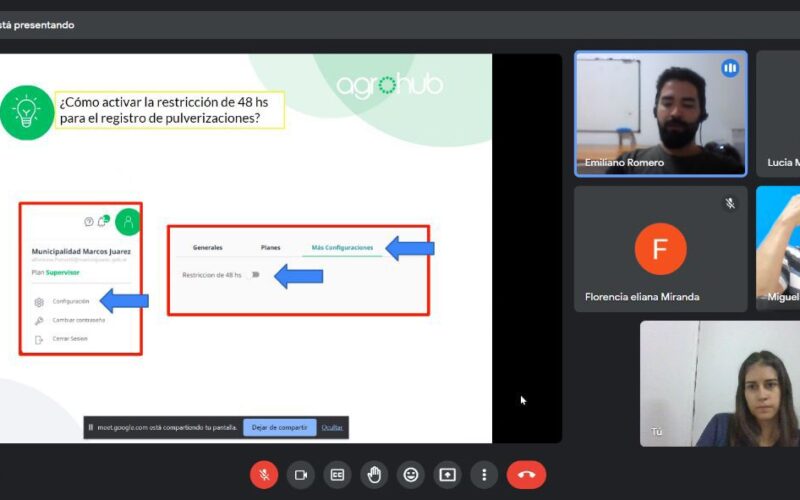Click Dejar de compartir button
The width and height of the screenshot is (800, 500).
pyautogui.click(x=280, y=428)
